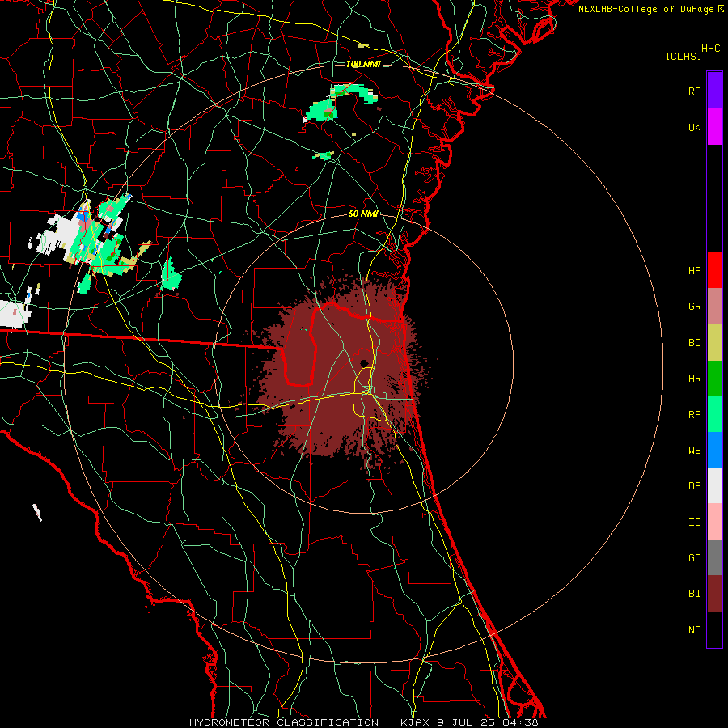728x728 pixels.
Task: Click the WS legend label
Action: tap(694, 451)
